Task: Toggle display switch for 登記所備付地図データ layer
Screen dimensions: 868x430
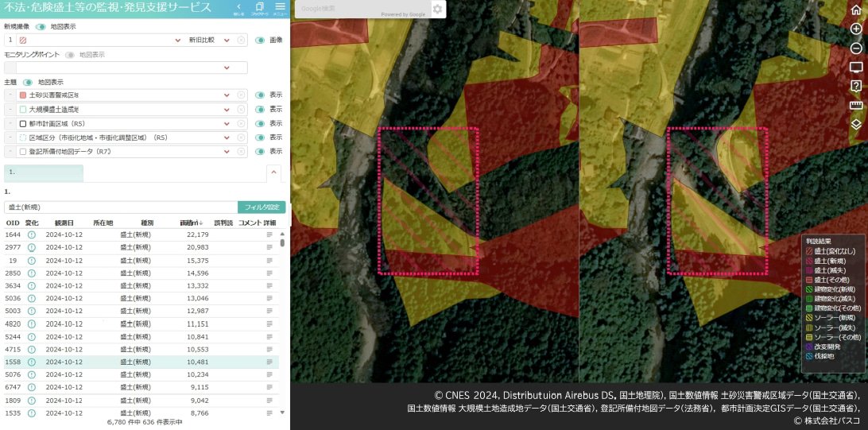Action: click(260, 151)
